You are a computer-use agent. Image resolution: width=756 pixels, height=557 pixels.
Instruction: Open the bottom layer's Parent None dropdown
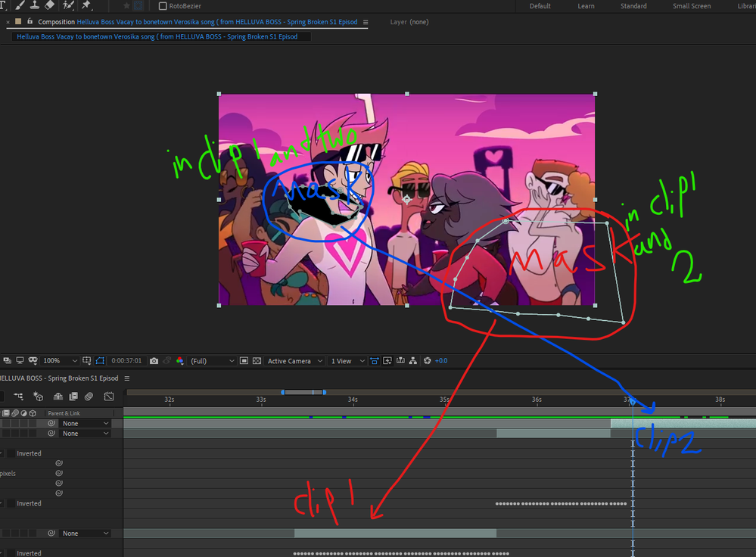(86, 534)
